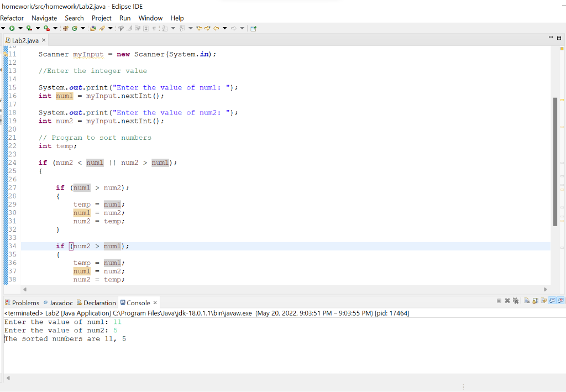Image resolution: width=566 pixels, height=392 pixels.
Task: Close the Console view tab
Action: pyautogui.click(x=155, y=302)
